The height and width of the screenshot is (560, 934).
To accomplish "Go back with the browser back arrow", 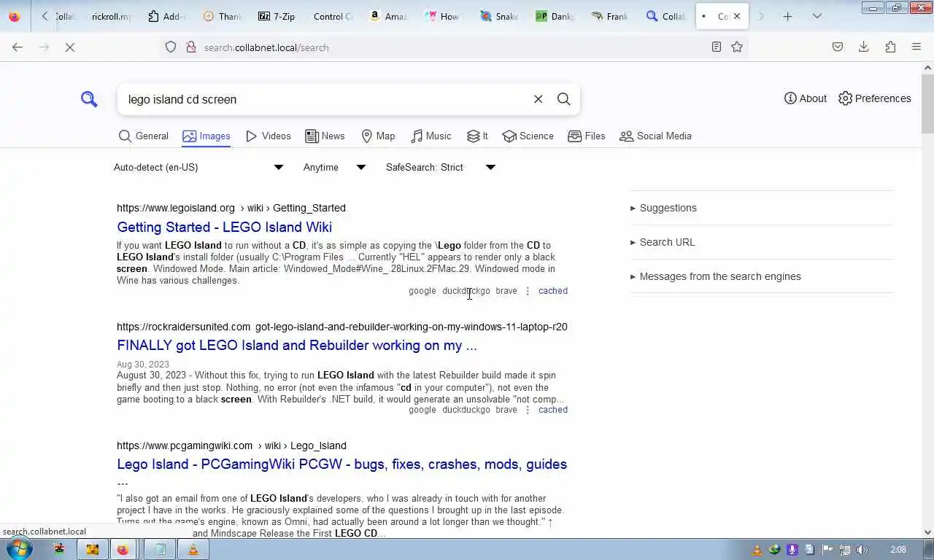I will tap(18, 47).
